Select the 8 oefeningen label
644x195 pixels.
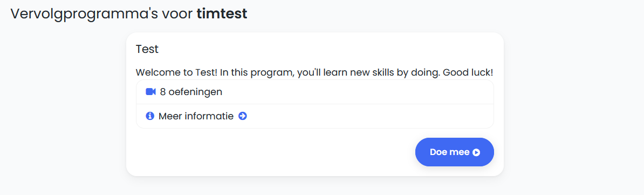(191, 92)
